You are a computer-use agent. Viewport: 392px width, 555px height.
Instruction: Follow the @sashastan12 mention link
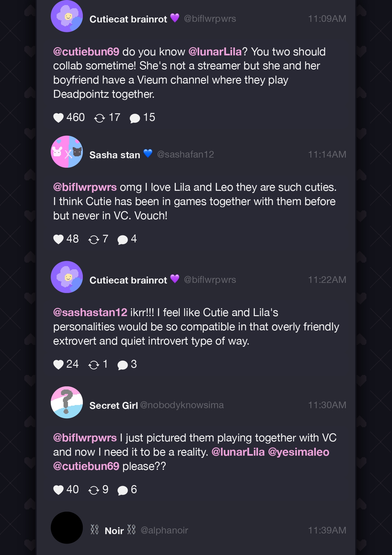90,312
